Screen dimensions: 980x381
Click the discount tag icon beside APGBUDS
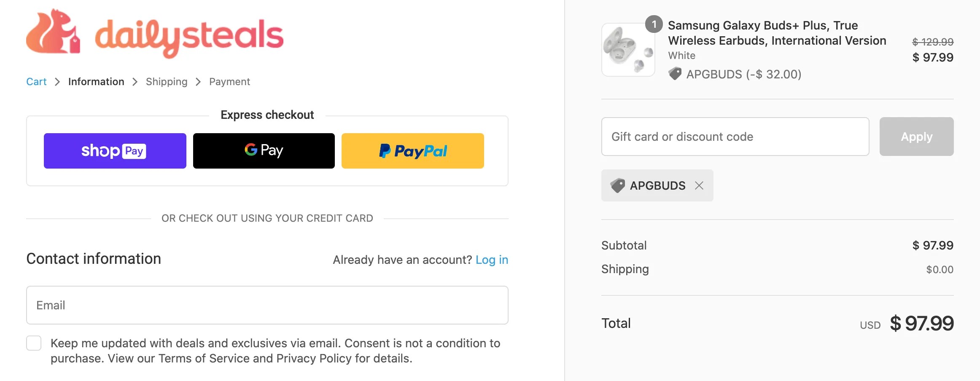coord(676,73)
